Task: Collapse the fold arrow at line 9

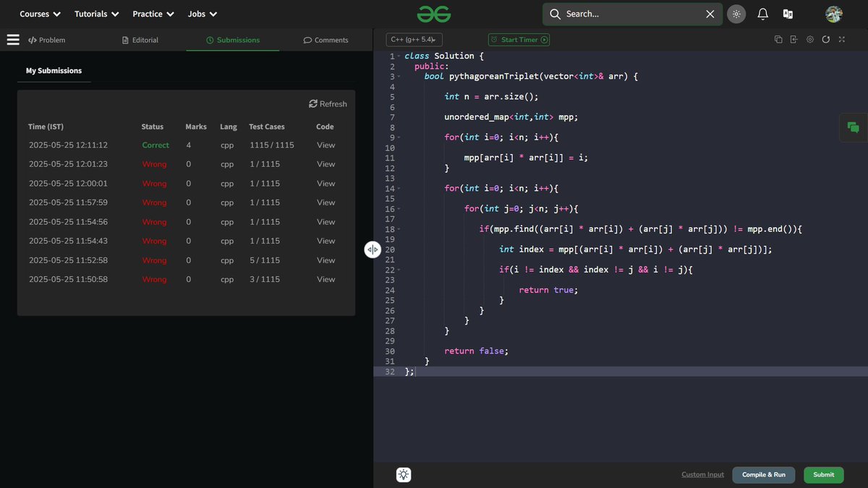Action: [x=399, y=137]
